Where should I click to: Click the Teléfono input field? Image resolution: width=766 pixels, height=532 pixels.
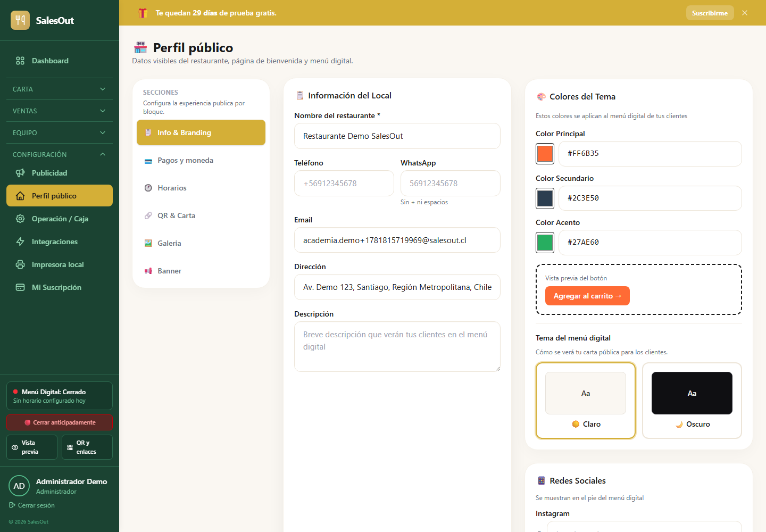(344, 184)
